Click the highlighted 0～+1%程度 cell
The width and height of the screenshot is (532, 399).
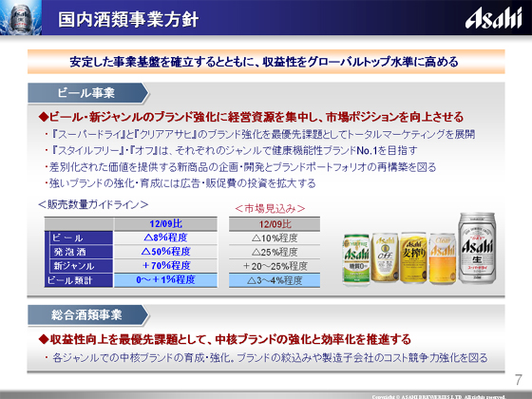click(165, 280)
